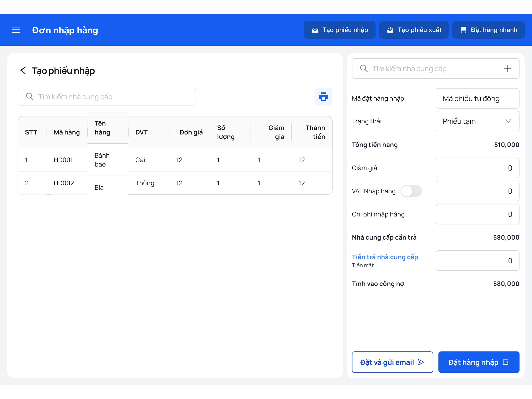Focus the supplier search field above the table
The image size is (532, 399).
(107, 97)
